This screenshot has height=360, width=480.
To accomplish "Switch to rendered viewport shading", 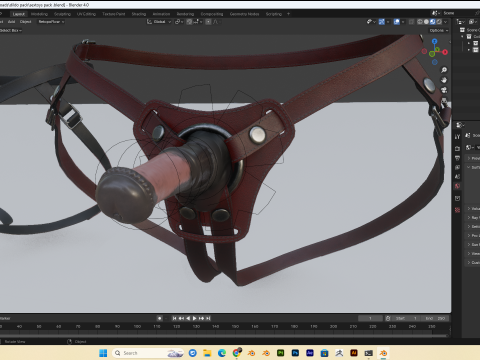I will click(439, 22).
